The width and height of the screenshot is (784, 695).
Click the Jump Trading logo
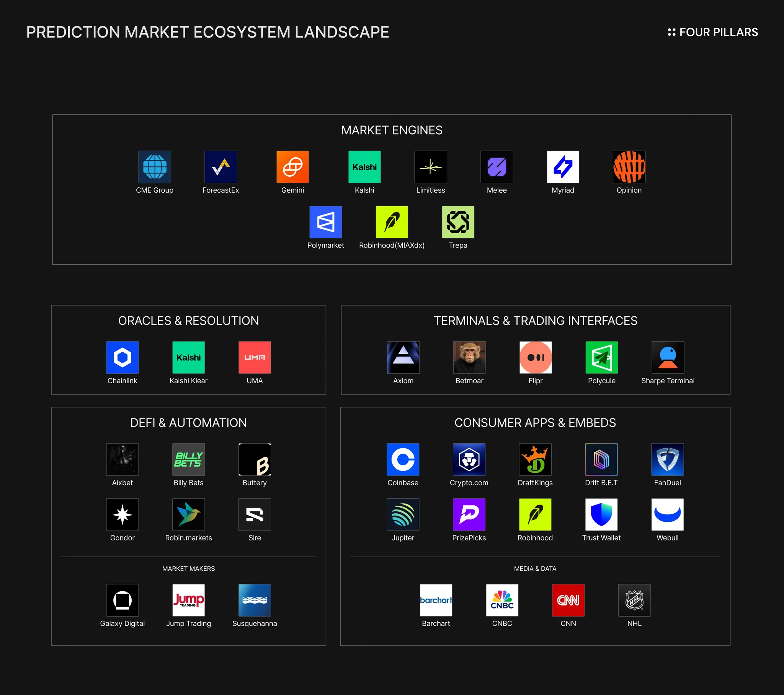pyautogui.click(x=188, y=600)
